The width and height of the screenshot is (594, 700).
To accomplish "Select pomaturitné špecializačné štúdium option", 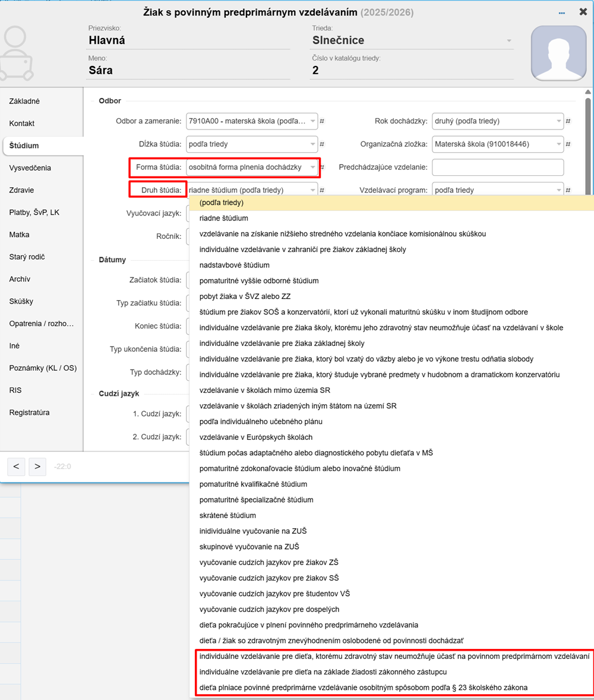I will tap(391, 500).
